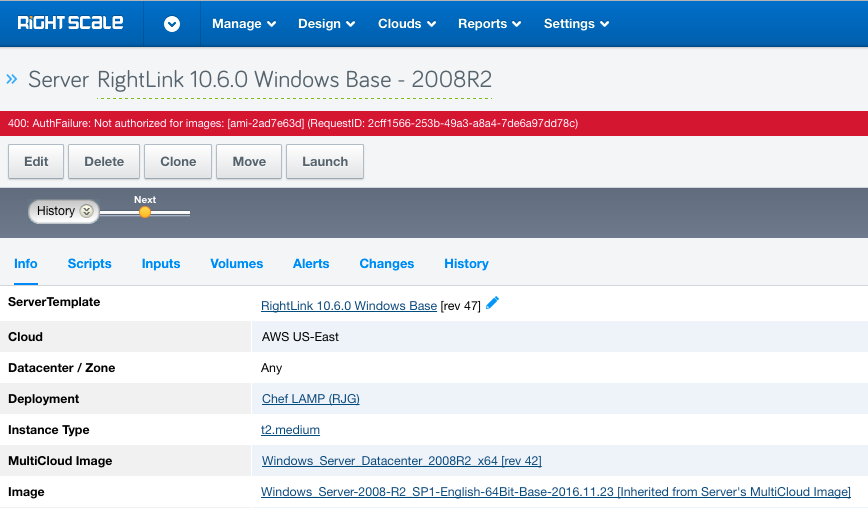Click the Image row label
Image resolution: width=868 pixels, height=508 pixels.
coord(26,492)
